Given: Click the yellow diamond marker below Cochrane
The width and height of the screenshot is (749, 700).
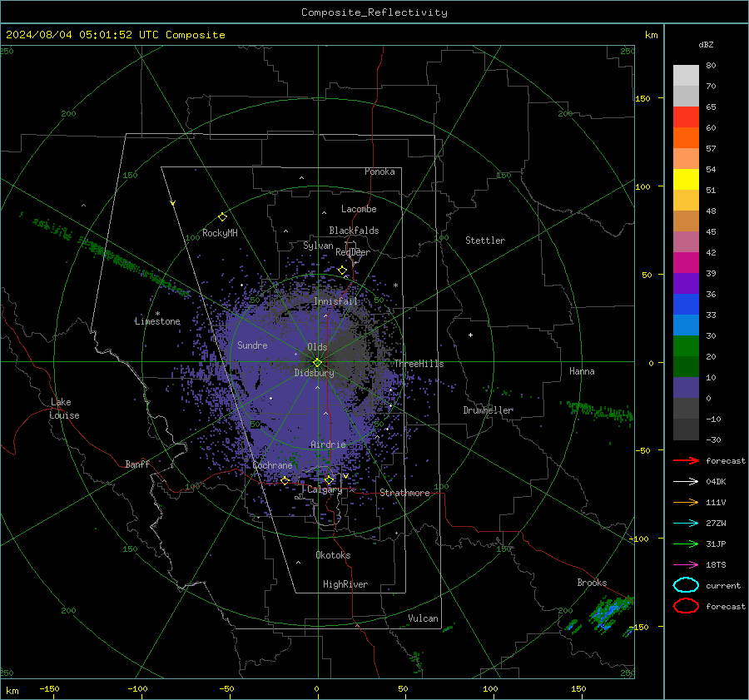Looking at the screenshot, I should click(x=285, y=481).
